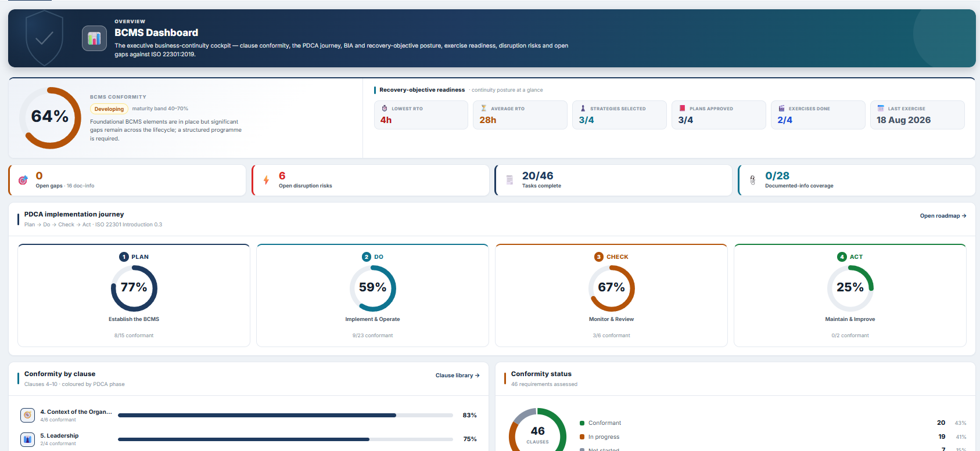Viewport: 980px width, 451px height.
Task: Click the Average RTO hourglass icon
Action: [x=484, y=109]
